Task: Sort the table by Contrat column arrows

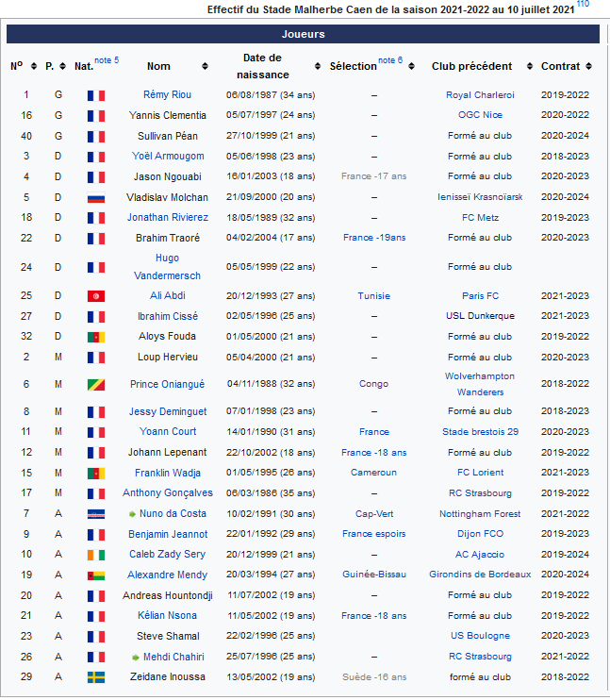Action: click(589, 67)
